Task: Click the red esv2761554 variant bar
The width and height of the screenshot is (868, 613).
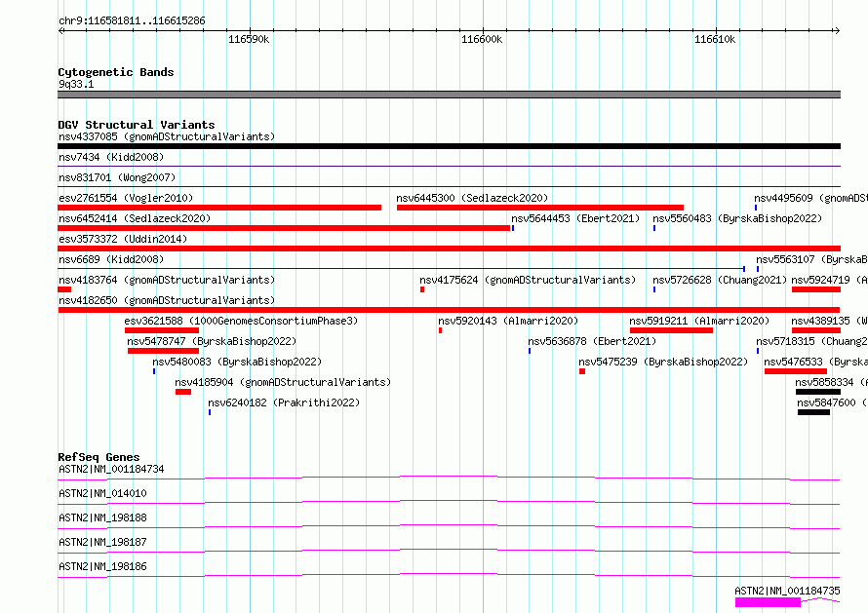Action: 219,208
